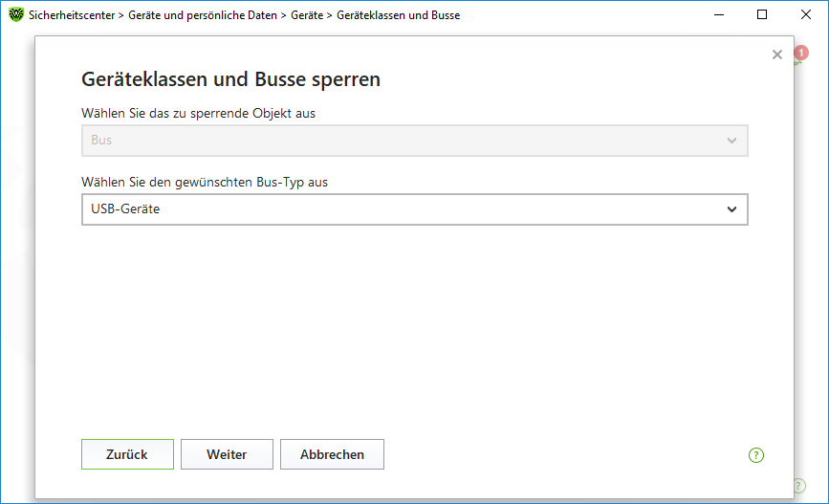Navigate to Geräte und persönliche Daten breadcrumb

(203, 15)
